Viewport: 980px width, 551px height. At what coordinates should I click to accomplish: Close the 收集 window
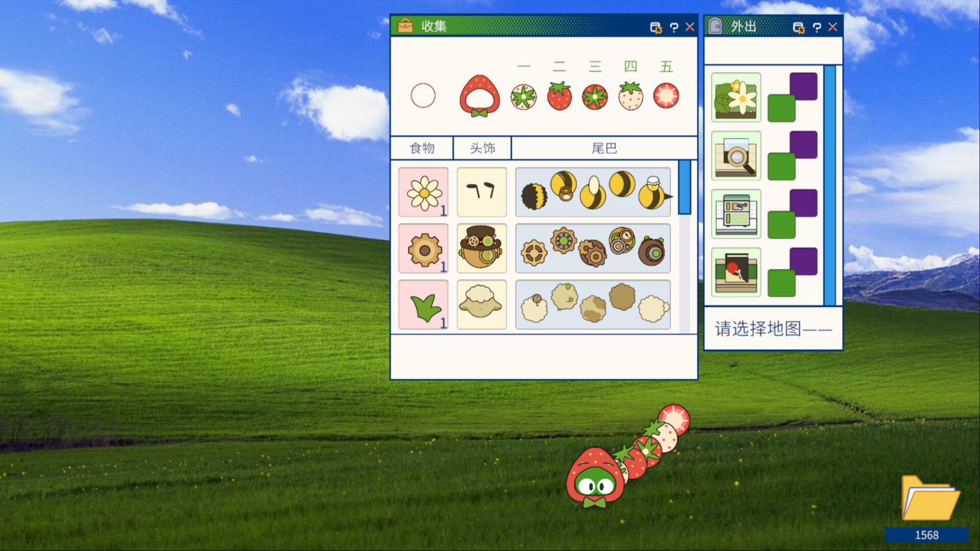pyautogui.click(x=690, y=27)
